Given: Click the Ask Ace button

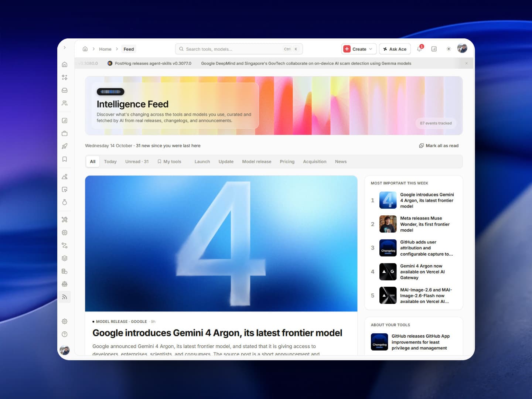Looking at the screenshot, I should click(395, 49).
